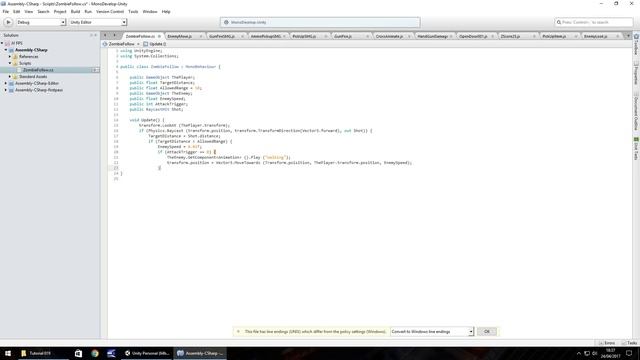Expand the Assembly-CSharp-Editor project
The image size is (640, 360).
(x=6, y=83)
